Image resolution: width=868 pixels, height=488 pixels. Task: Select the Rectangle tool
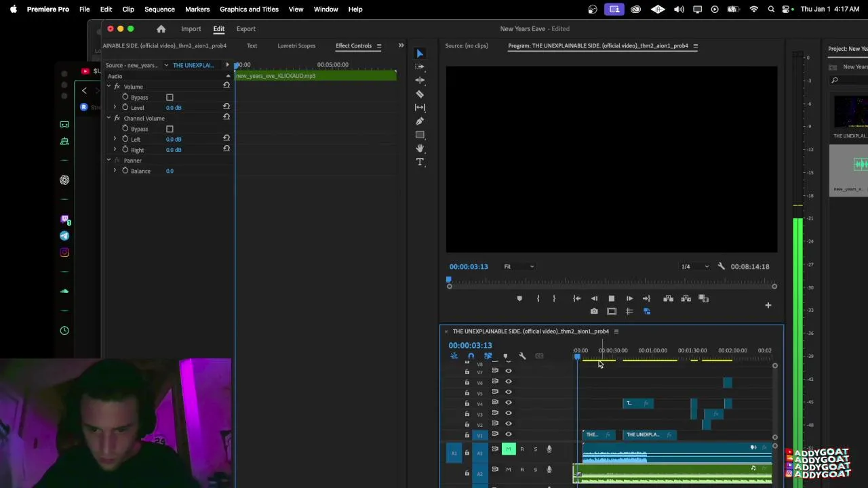[420, 135]
